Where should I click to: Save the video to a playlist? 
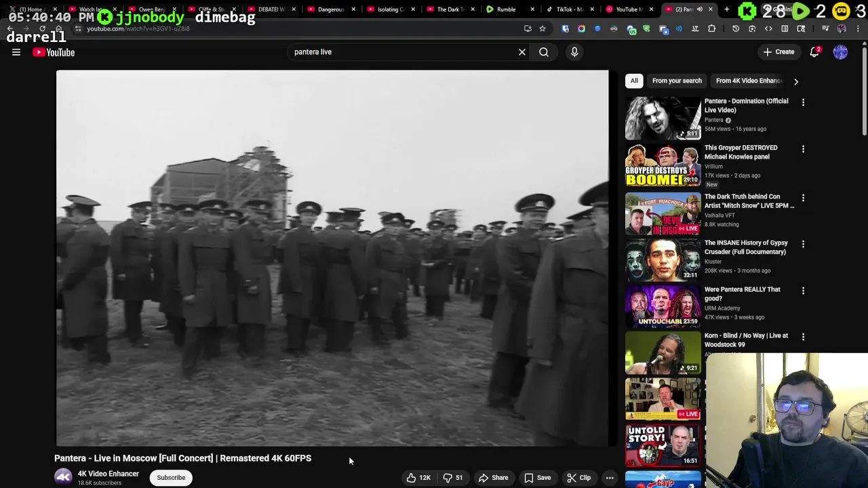(537, 478)
